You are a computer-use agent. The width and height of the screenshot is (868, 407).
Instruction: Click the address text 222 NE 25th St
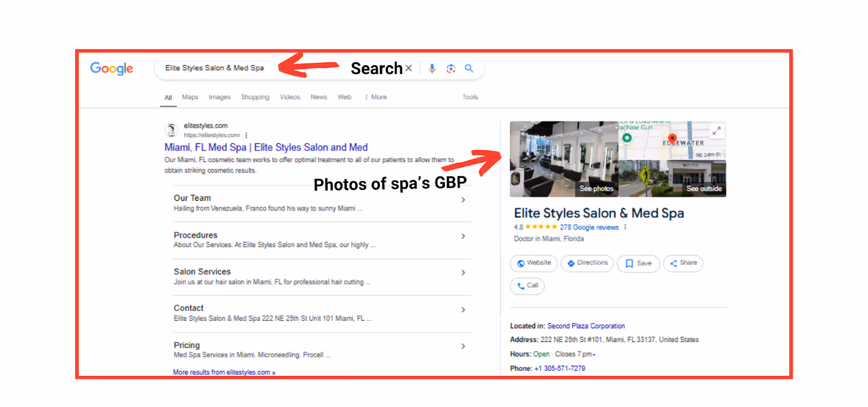coord(620,340)
